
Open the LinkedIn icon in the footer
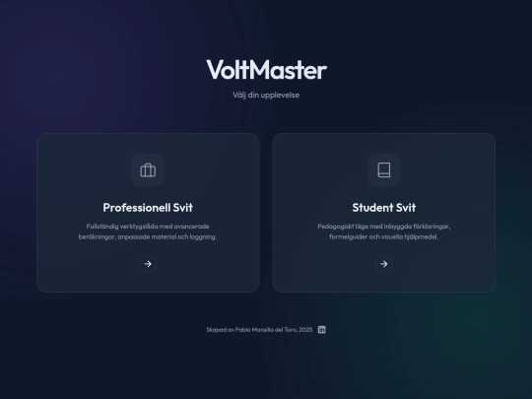coord(321,329)
